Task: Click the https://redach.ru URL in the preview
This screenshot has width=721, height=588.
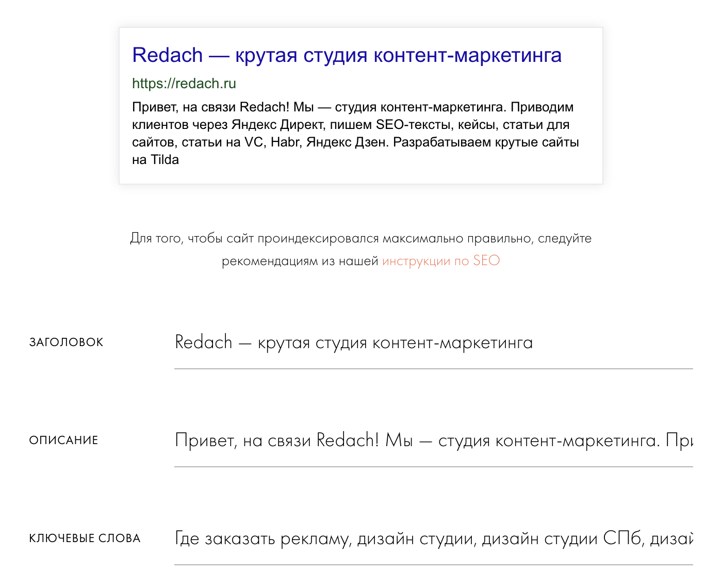Action: coord(184,84)
